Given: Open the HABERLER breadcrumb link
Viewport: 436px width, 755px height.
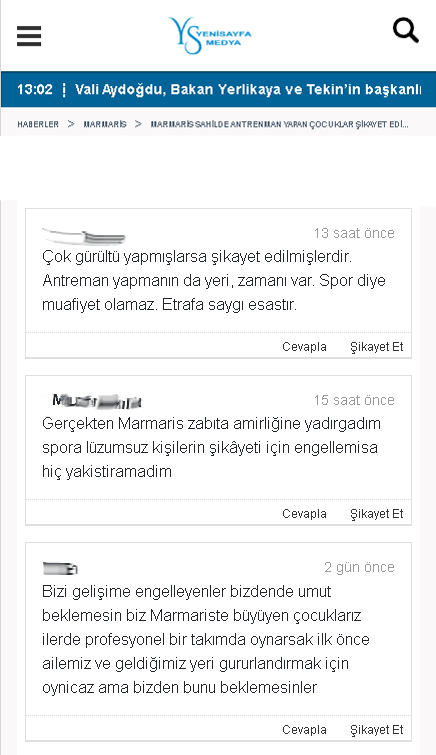Looking at the screenshot, I should tap(38, 124).
